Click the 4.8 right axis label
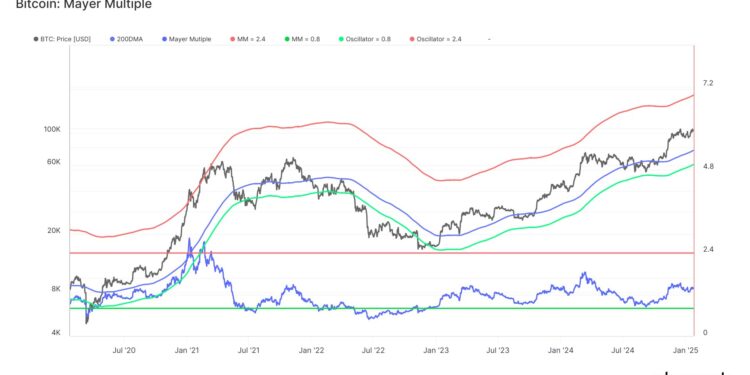Image resolution: width=750 pixels, height=375 pixels. pyautogui.click(x=708, y=166)
